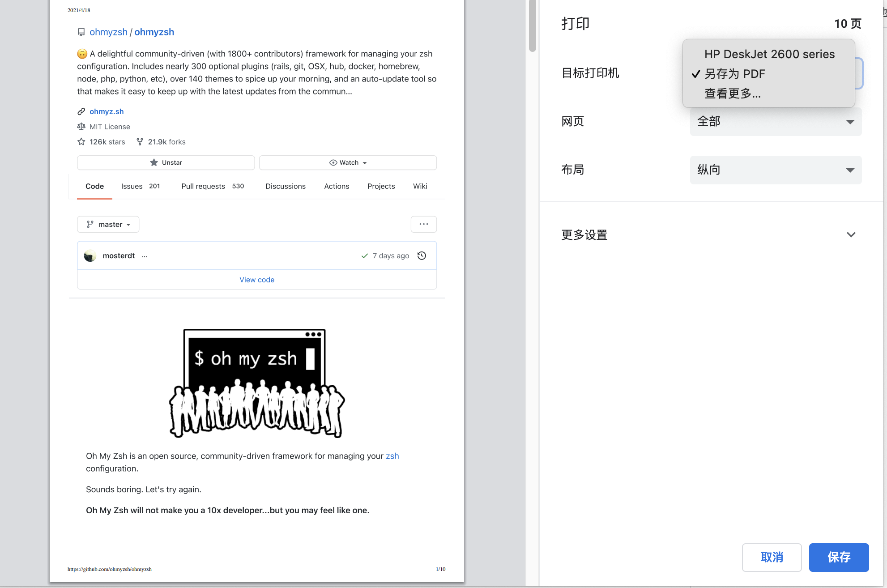Viewport: 887px width, 588px height.
Task: Click the 2021/4/18 header date
Action: point(79,10)
